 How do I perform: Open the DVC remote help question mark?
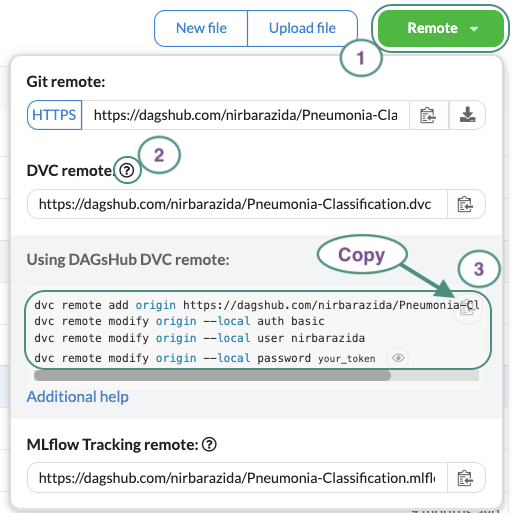click(127, 170)
